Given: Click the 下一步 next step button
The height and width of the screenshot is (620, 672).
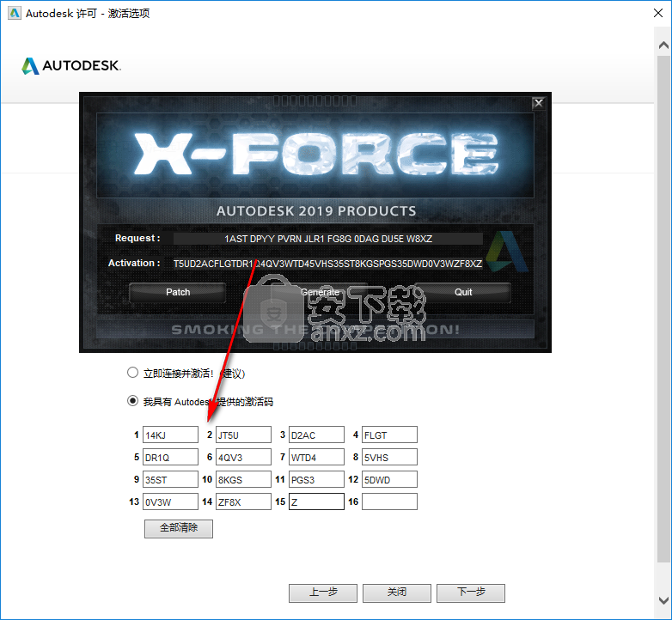Looking at the screenshot, I should coord(471,593).
